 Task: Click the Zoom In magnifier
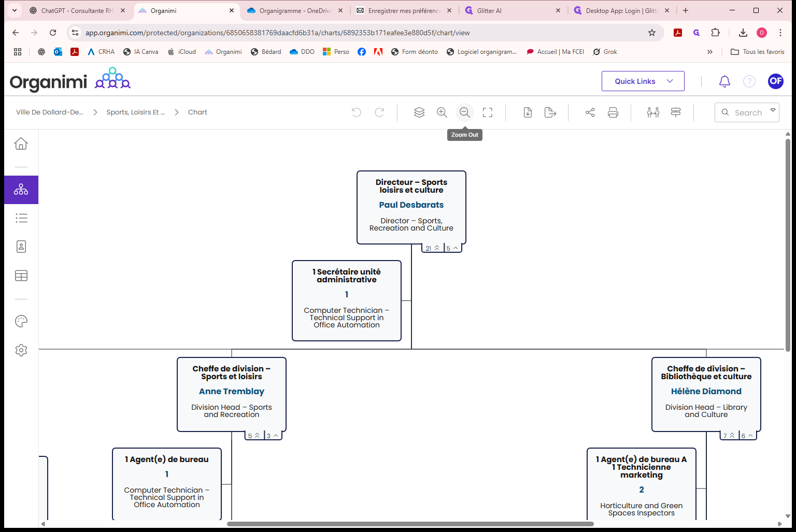click(442, 112)
